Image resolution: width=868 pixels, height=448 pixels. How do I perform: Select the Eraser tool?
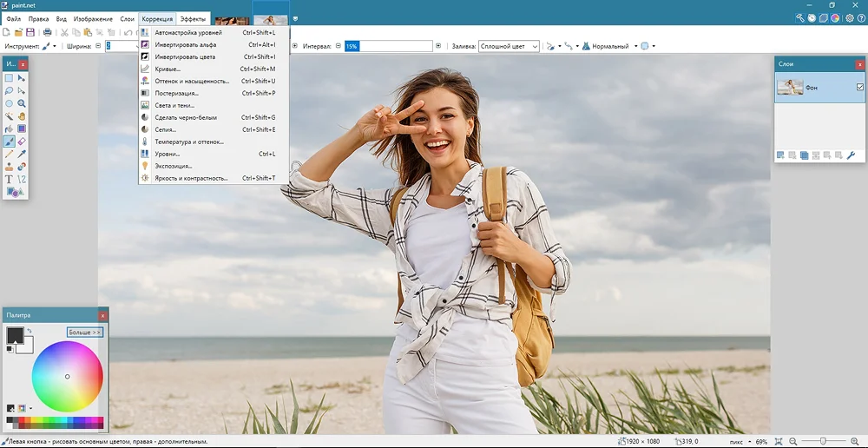[x=22, y=141]
